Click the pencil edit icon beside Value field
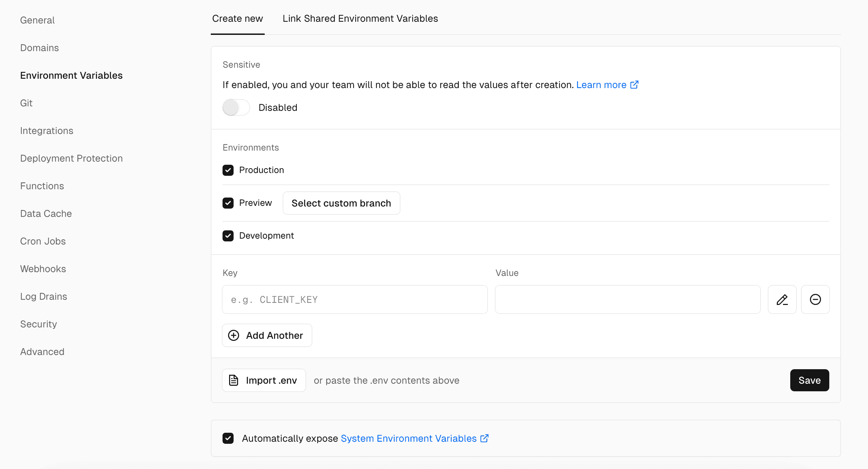The image size is (868, 469). pyautogui.click(x=782, y=299)
